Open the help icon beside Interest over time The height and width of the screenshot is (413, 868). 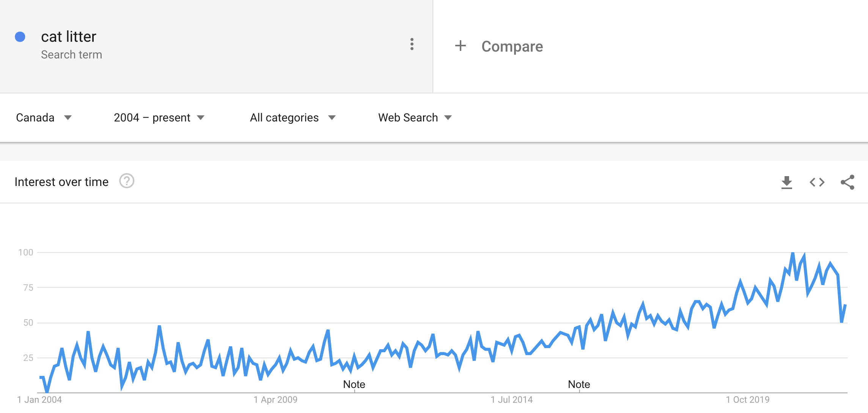point(127,181)
